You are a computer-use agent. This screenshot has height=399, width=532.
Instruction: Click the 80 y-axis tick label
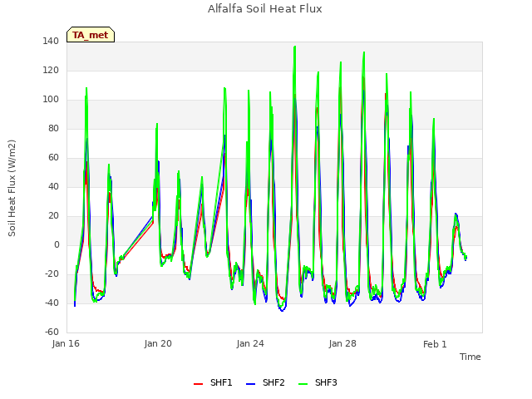53,129
